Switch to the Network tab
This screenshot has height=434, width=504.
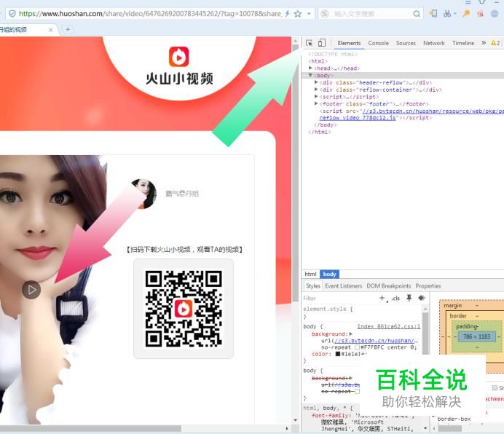[434, 43]
